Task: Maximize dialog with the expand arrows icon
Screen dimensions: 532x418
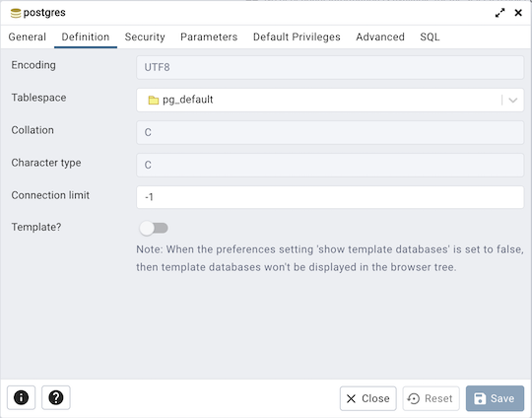Action: tap(499, 13)
